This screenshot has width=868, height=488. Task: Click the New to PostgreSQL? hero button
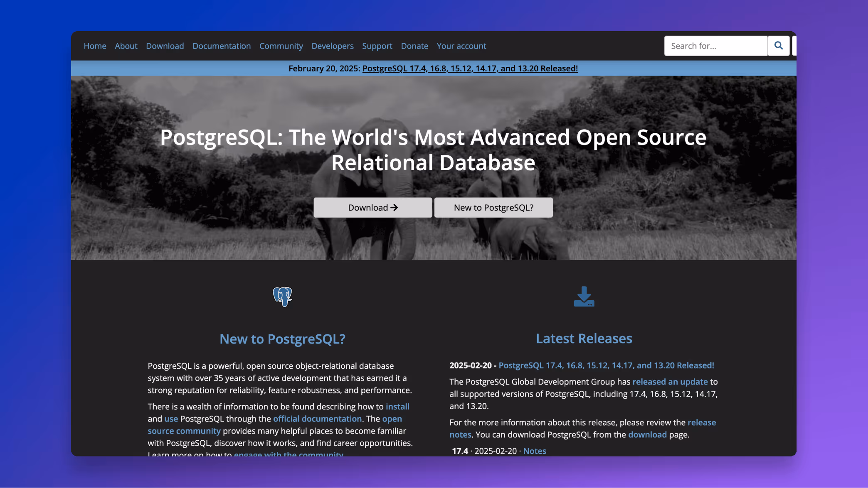(x=493, y=208)
